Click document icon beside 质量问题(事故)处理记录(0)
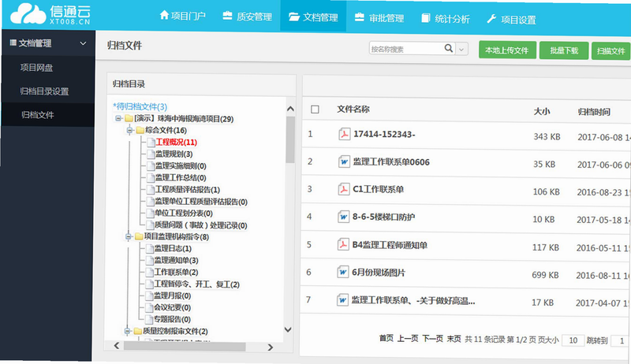This screenshot has width=631, height=364. click(x=150, y=225)
